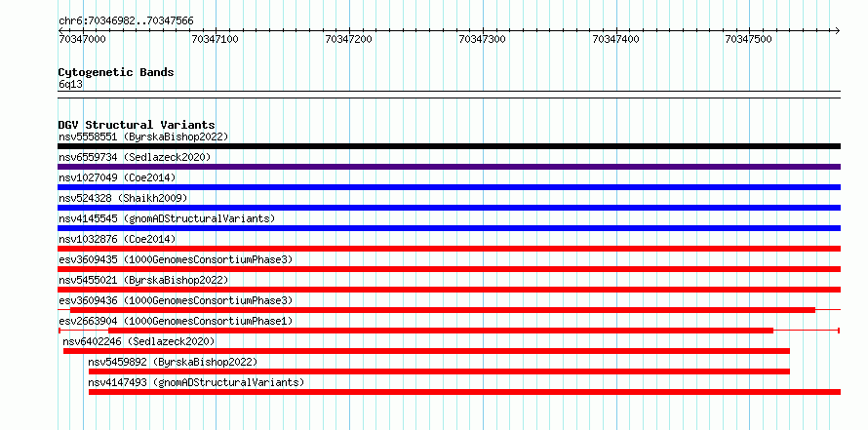This screenshot has width=868, height=430.
Task: Open nsv5455021 (ByrskaBishop2022) label
Action: click(x=143, y=280)
